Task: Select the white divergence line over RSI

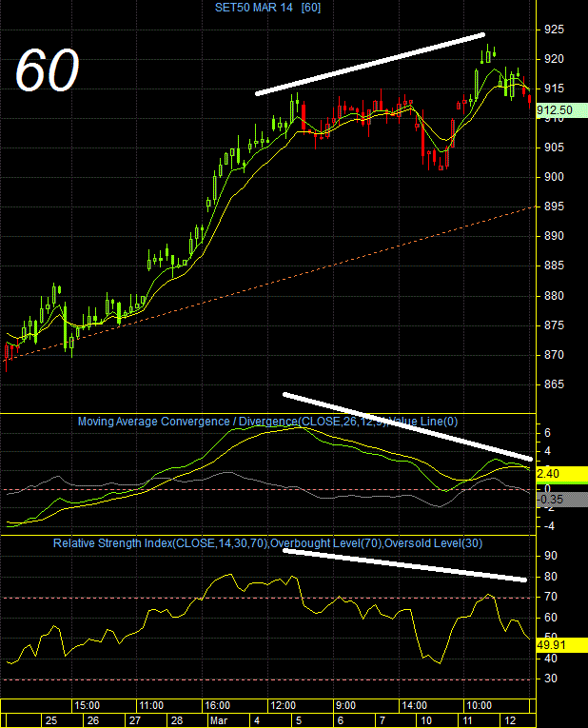Action: [404, 565]
